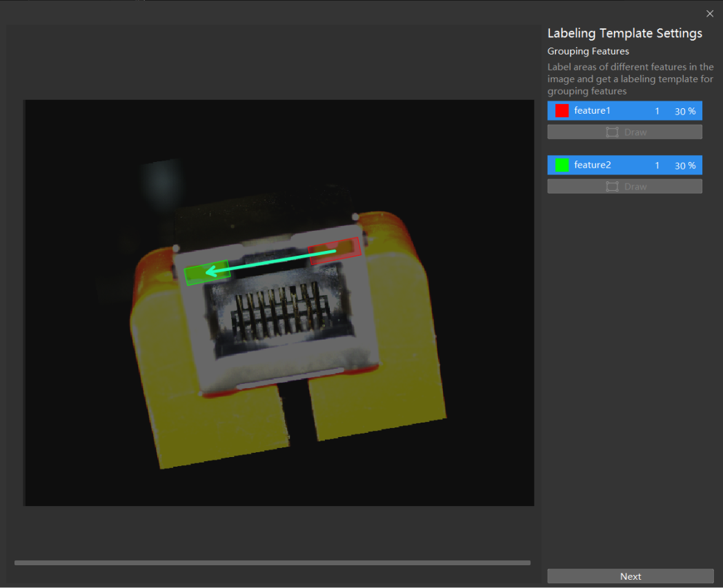Click the horizontal scrollbar below the image
This screenshot has width=723, height=588.
click(x=272, y=562)
